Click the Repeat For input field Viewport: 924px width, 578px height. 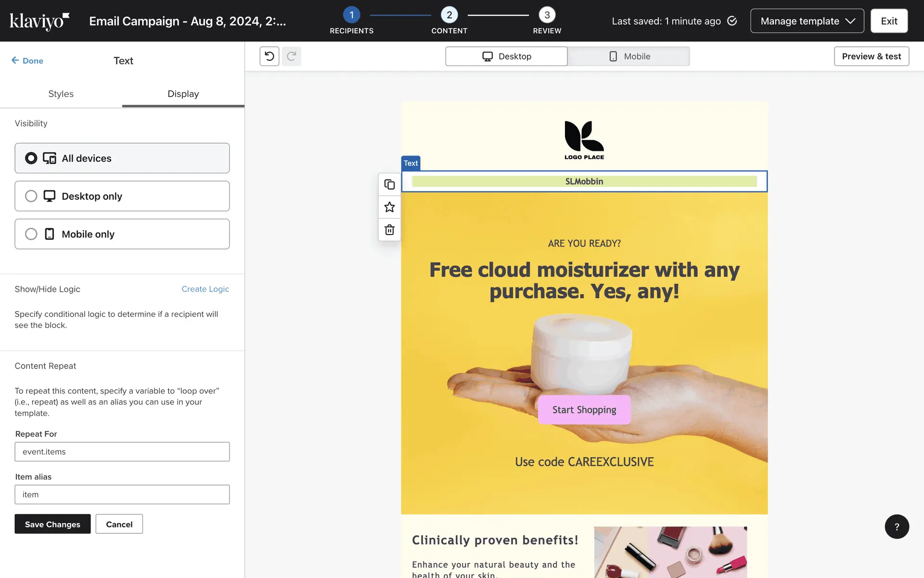[122, 452]
